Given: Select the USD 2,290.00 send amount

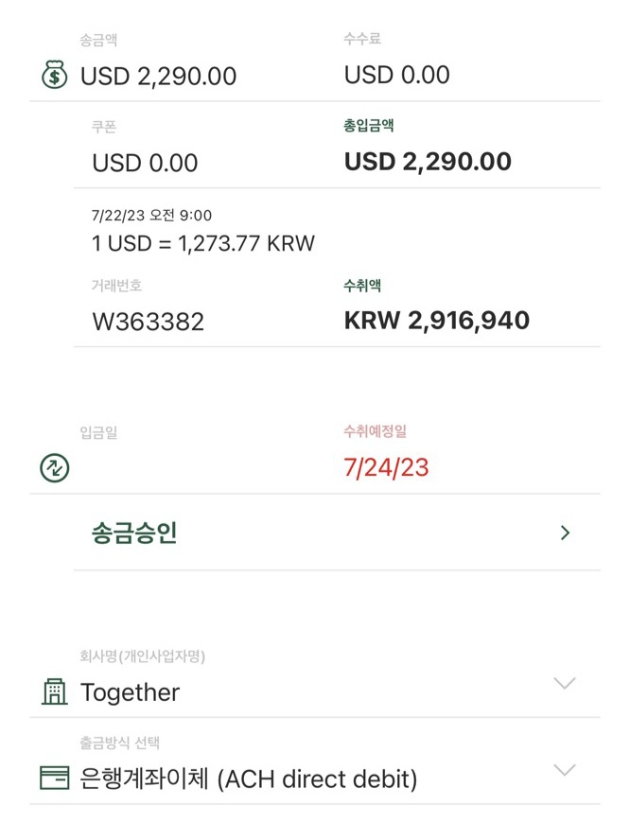Looking at the screenshot, I should point(158,76).
